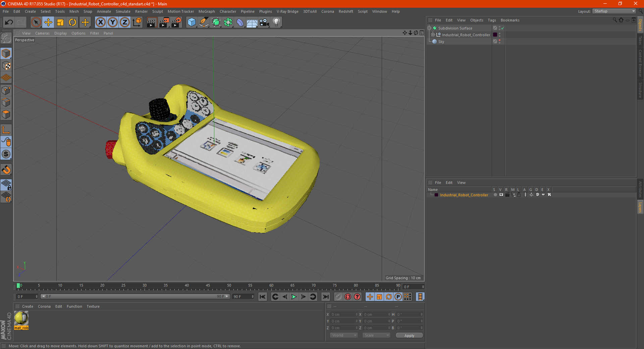Select the mat_rob material thumbnail
Viewport: 644px width, 349px height.
point(21,318)
